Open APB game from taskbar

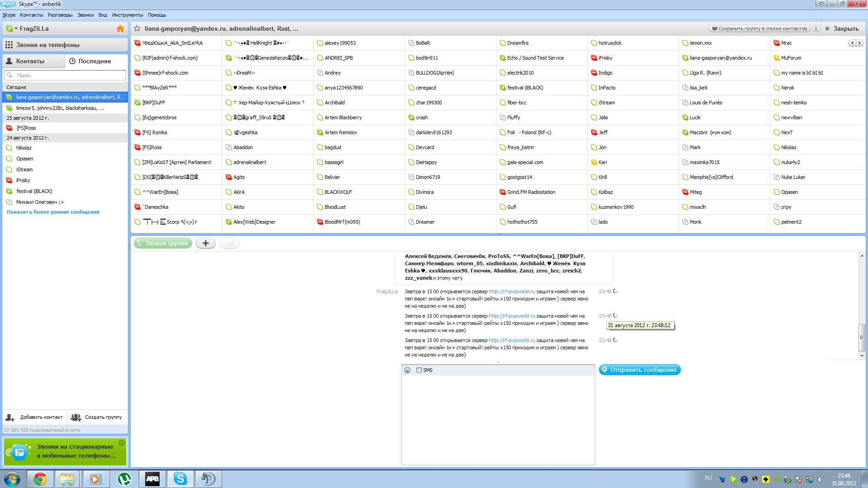(152, 479)
